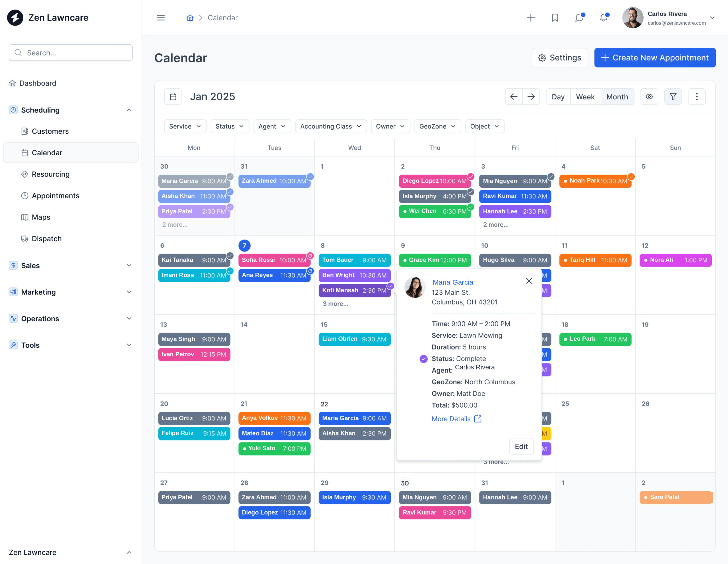The width and height of the screenshot is (728, 564).
Task: Open the Accounting Class filter dropdown
Action: [331, 126]
